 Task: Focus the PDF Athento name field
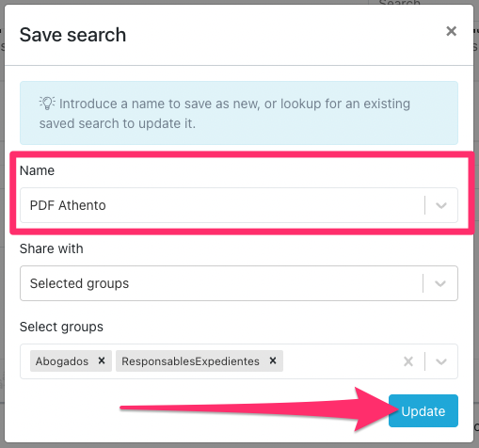click(239, 205)
